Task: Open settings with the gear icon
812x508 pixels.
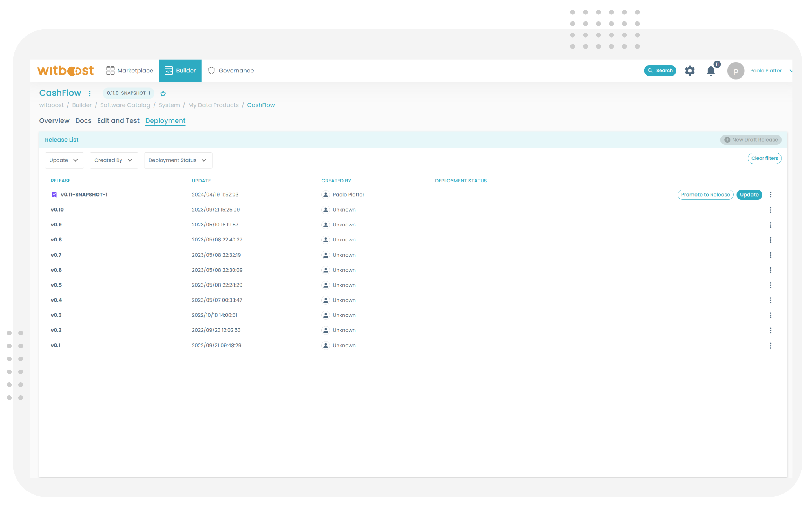Action: pos(690,71)
